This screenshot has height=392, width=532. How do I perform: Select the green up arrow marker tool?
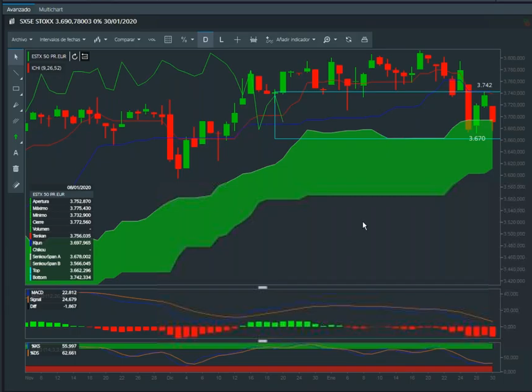15,137
